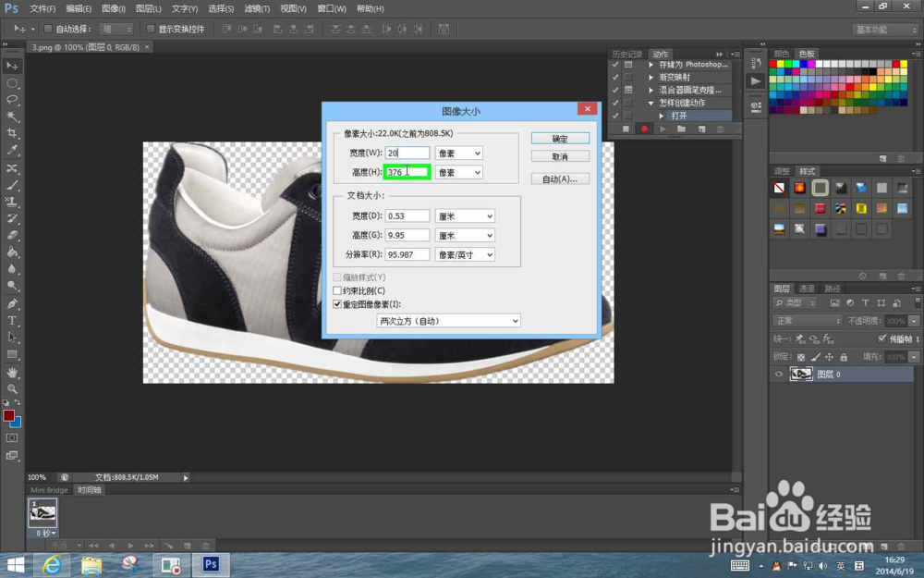
Task: Delete action with trash icon
Action: 720,129
